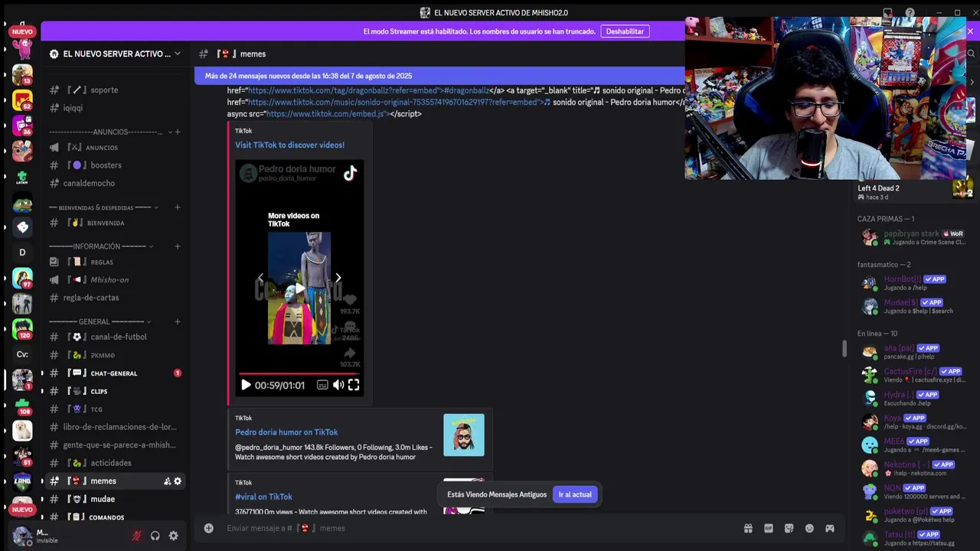Open the GIF picker icon

[x=769, y=528]
